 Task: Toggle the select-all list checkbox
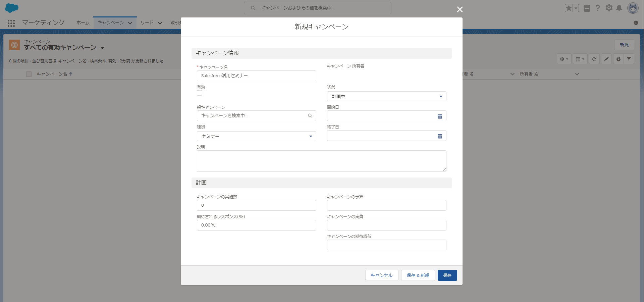click(29, 74)
